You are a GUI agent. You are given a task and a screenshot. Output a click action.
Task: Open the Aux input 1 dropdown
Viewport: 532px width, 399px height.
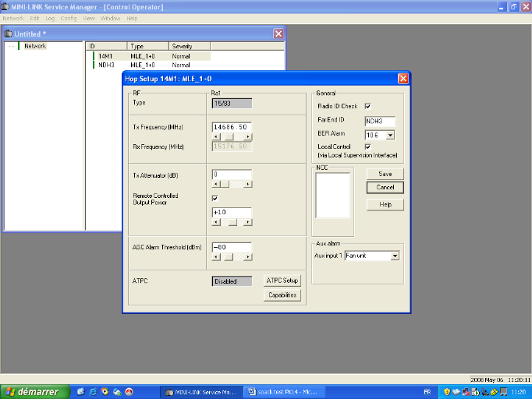click(395, 256)
